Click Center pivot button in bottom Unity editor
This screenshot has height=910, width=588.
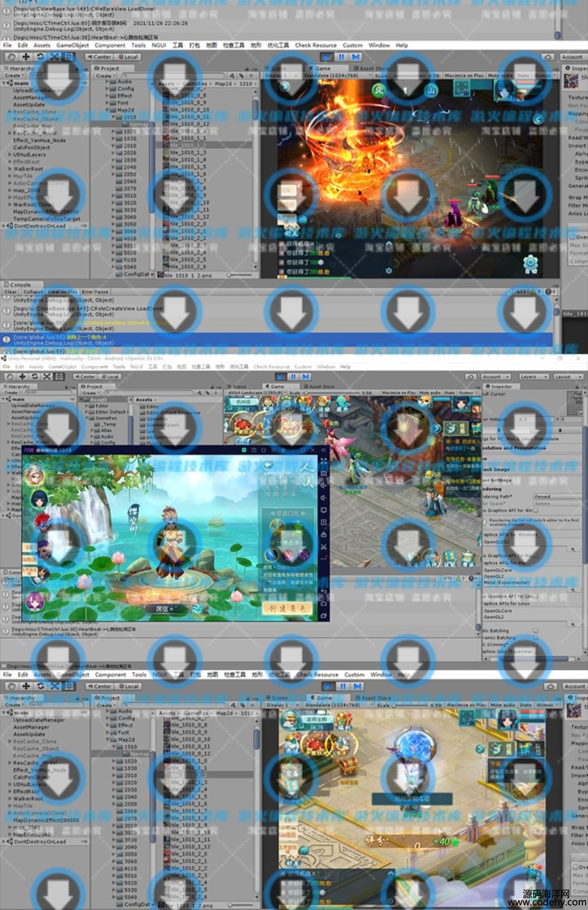click(x=100, y=686)
